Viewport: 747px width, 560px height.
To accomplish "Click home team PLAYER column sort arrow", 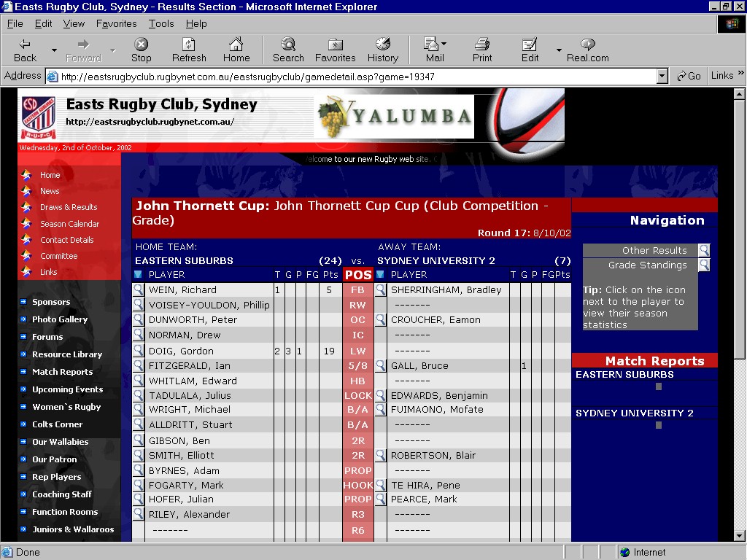I will tap(138, 274).
